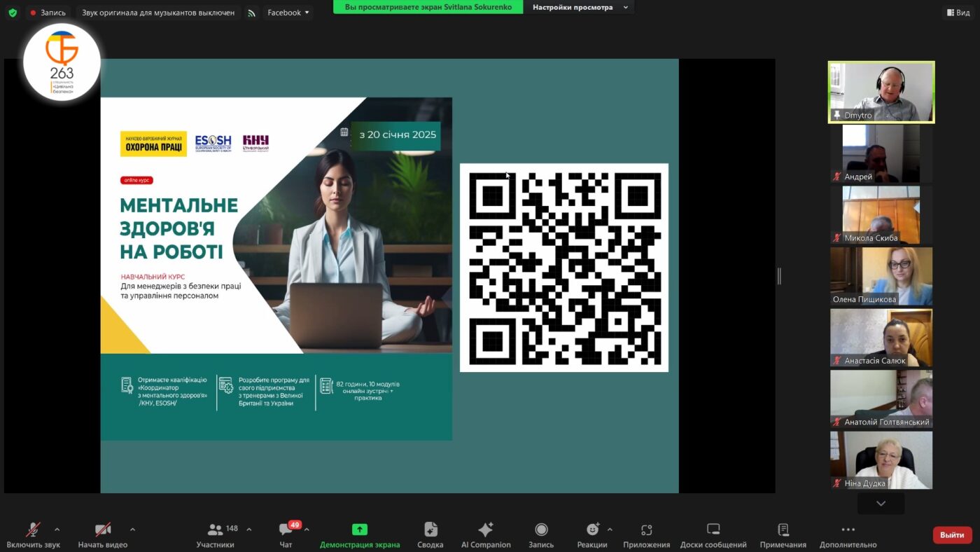This screenshot has width=980, height=552.
Task: Click the red online курс badge
Action: [136, 181]
